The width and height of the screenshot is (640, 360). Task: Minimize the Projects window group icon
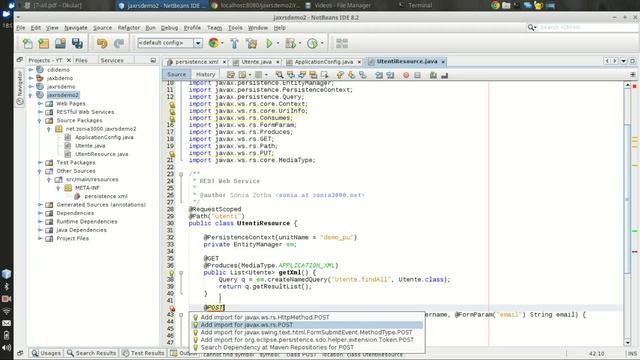(153, 60)
